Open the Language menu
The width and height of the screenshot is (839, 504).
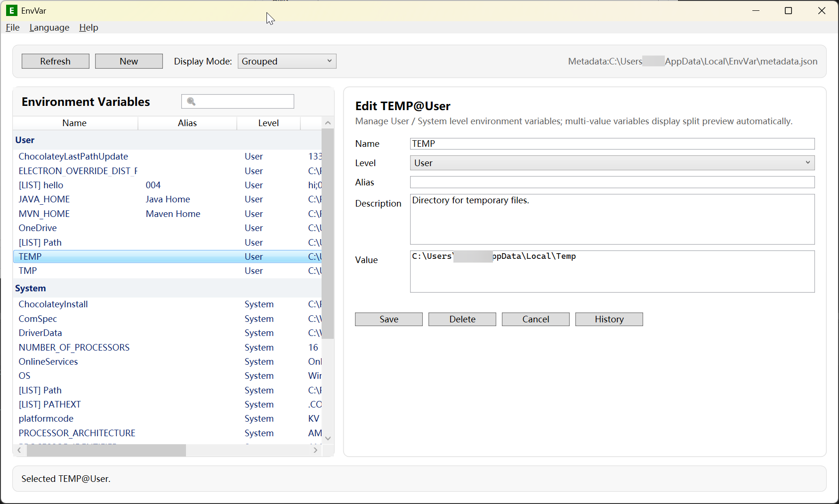click(x=49, y=27)
